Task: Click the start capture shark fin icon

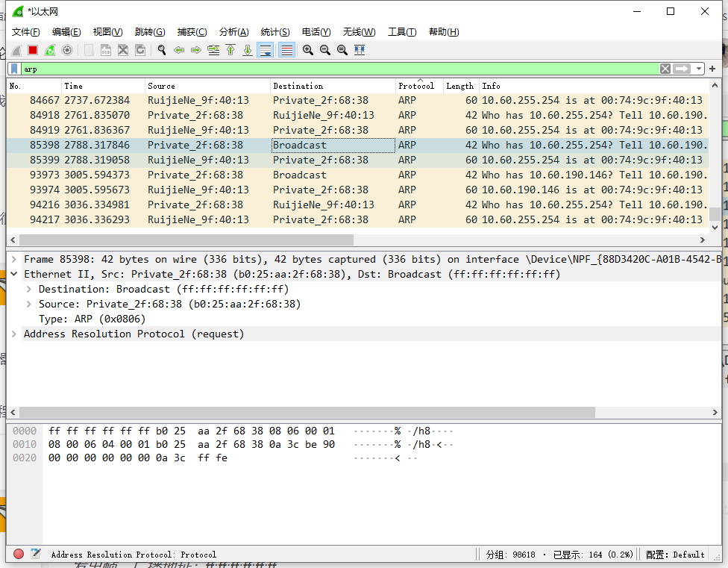Action: (x=16, y=50)
